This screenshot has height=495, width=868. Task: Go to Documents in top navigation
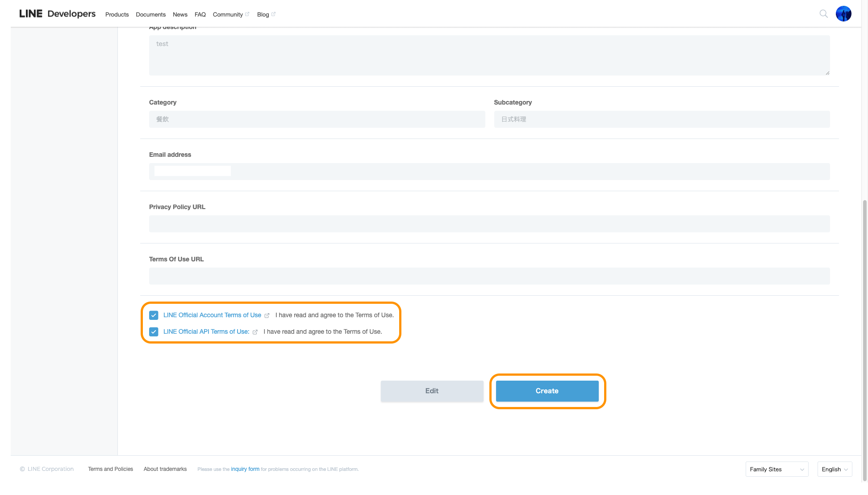tap(150, 14)
